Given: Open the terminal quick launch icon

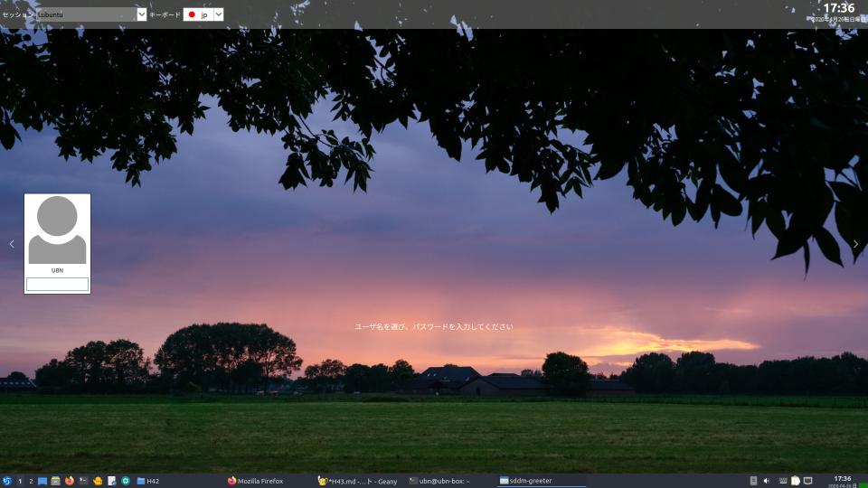Looking at the screenshot, I should pos(83,481).
